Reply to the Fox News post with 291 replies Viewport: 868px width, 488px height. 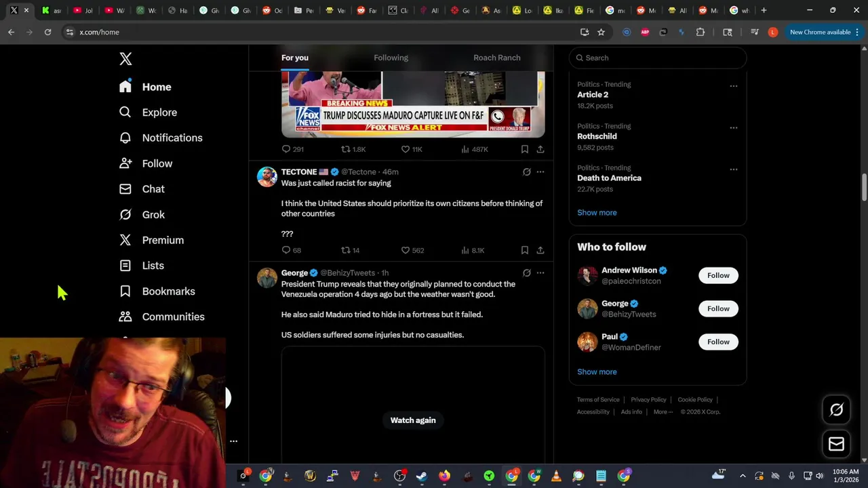click(292, 149)
